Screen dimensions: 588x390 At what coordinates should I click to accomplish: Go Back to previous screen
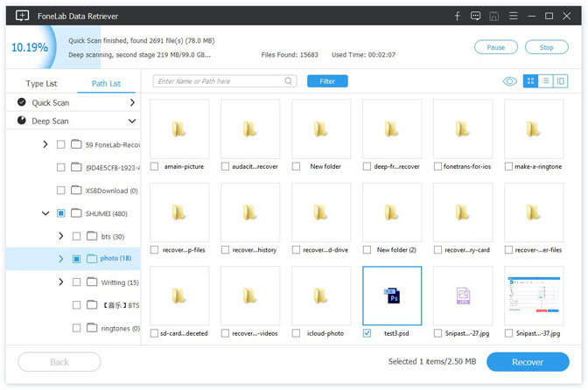click(x=59, y=362)
